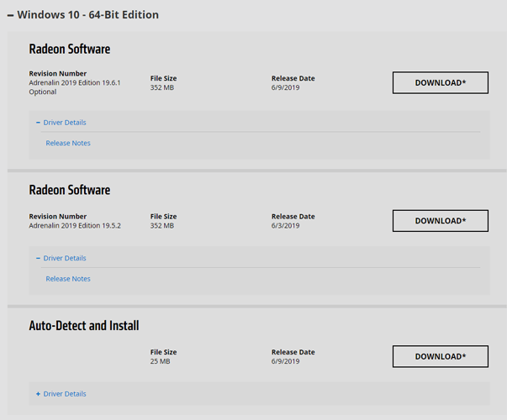Open Release Notes for Adrenalin 19.5.2

click(68, 279)
